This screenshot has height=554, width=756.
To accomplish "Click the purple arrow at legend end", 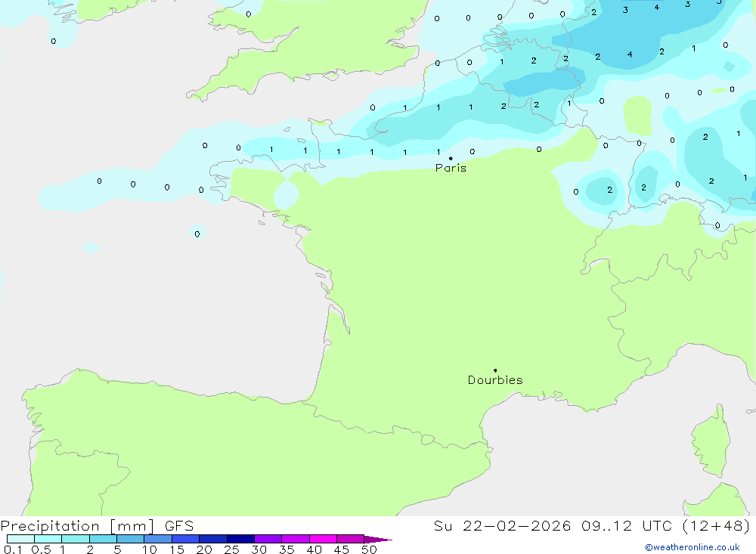I will point(378,540).
